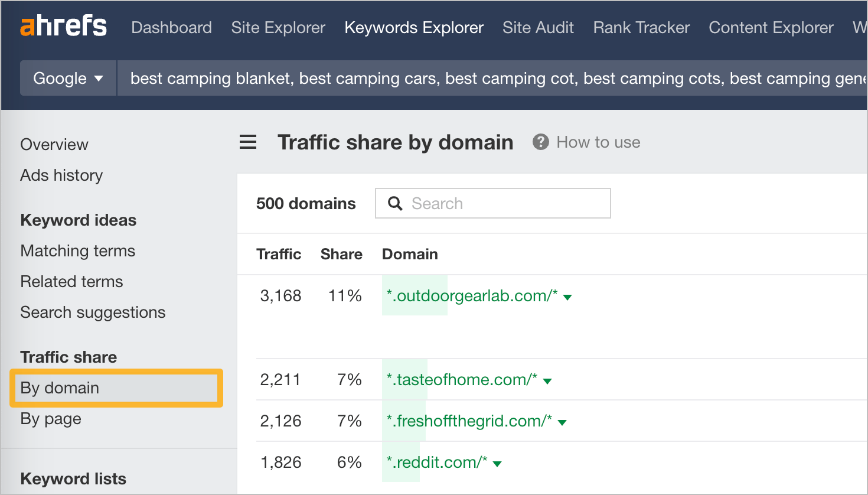
Task: Click the Keyword lists section heading
Action: [x=73, y=479]
